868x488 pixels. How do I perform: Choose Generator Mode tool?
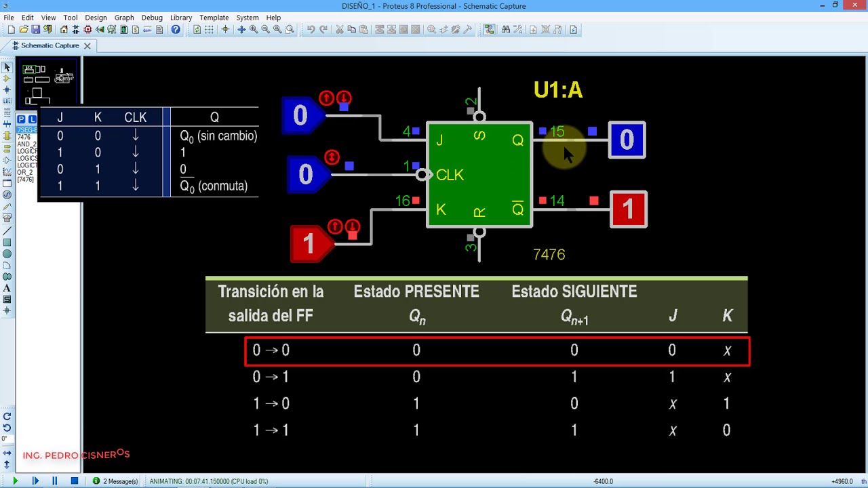[x=7, y=195]
